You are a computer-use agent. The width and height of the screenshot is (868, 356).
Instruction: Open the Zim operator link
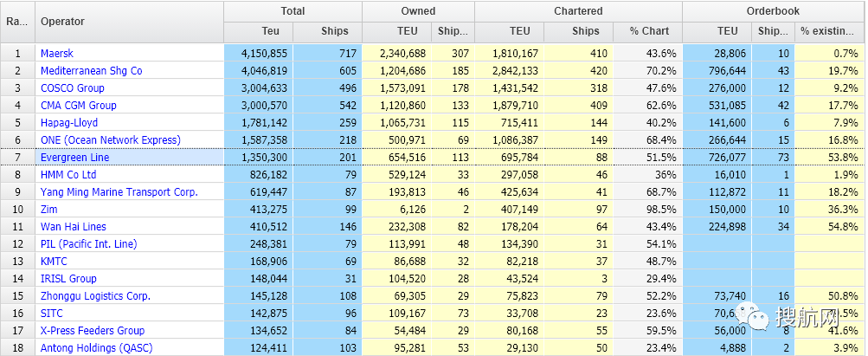49,210
